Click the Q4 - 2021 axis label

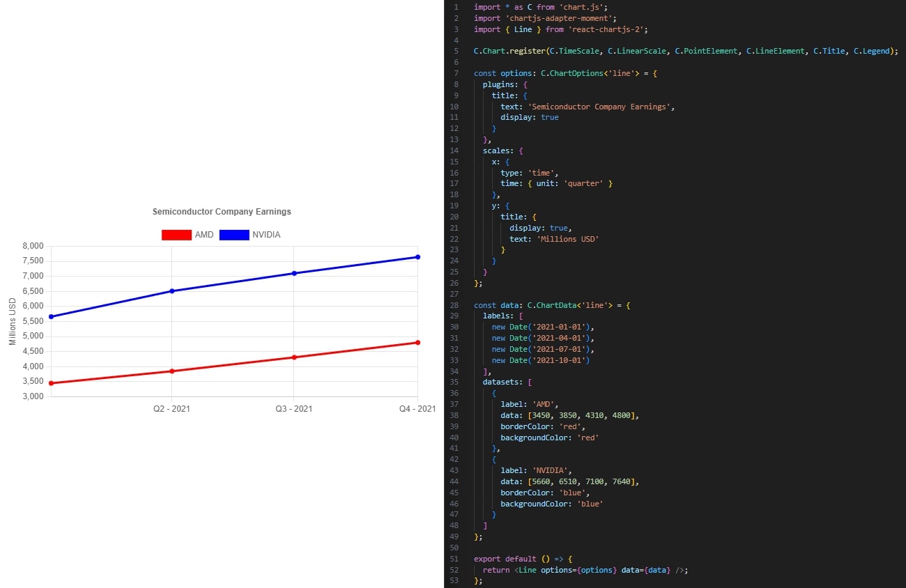pyautogui.click(x=417, y=409)
